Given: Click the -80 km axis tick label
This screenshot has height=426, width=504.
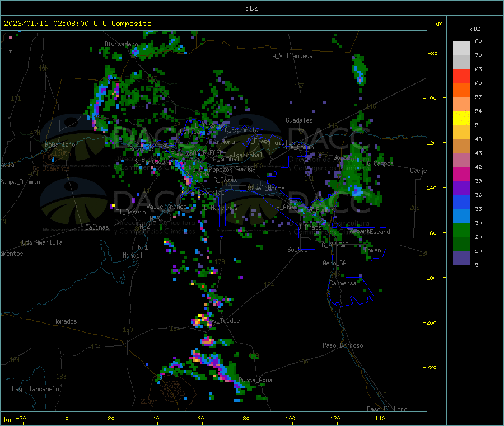Looking at the screenshot, I should pos(433,53).
